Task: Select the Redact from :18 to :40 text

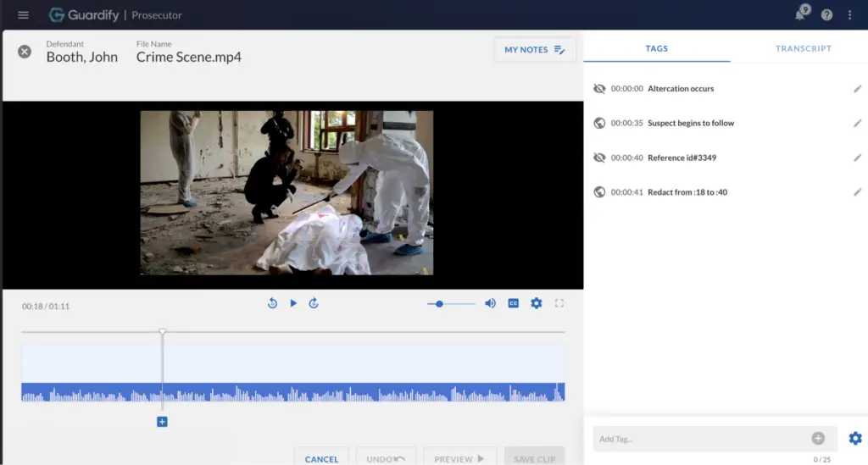Action: click(x=687, y=192)
